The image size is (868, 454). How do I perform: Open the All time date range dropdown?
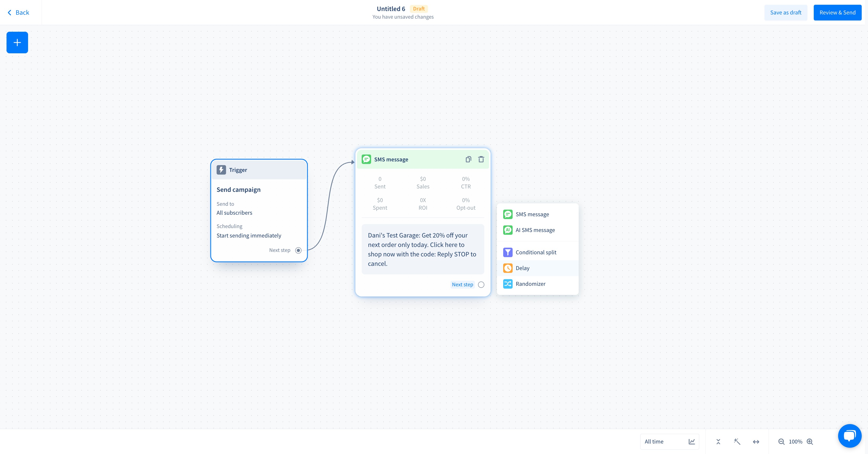tap(669, 441)
